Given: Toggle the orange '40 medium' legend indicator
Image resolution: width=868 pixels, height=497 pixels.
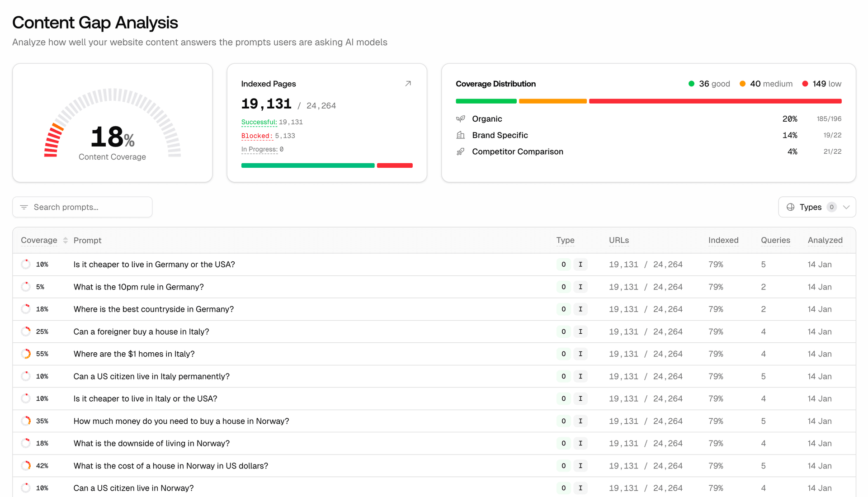Looking at the screenshot, I should tap(742, 84).
